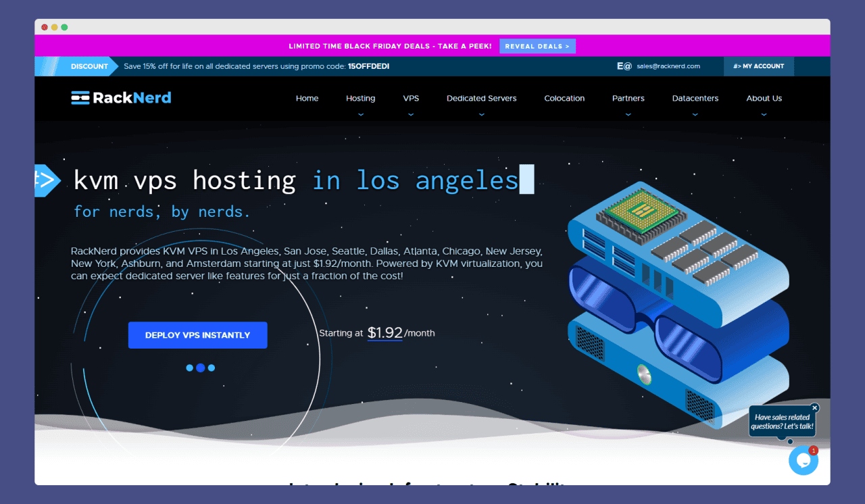Viewport: 865px width, 504px height.
Task: Click the Discount ribbon tag
Action: click(x=82, y=66)
